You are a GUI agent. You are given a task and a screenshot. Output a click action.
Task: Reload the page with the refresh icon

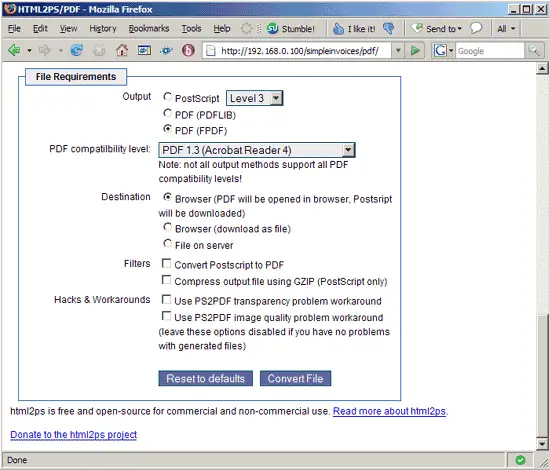coord(76,51)
